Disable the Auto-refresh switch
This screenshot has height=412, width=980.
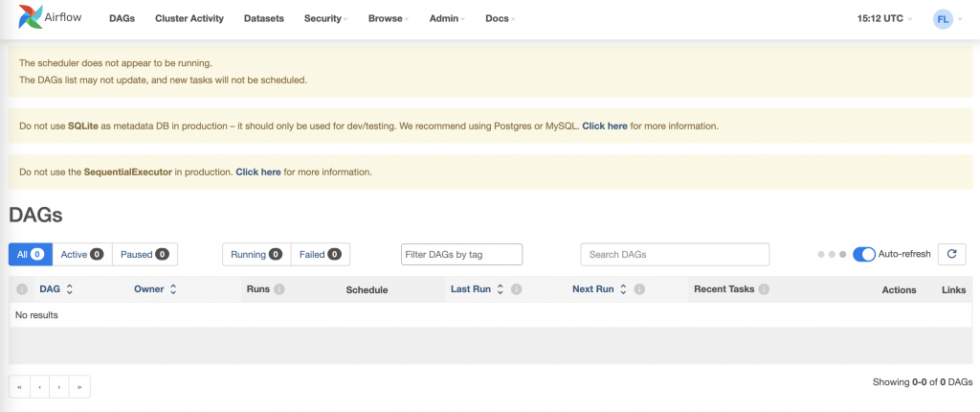pyautogui.click(x=863, y=254)
